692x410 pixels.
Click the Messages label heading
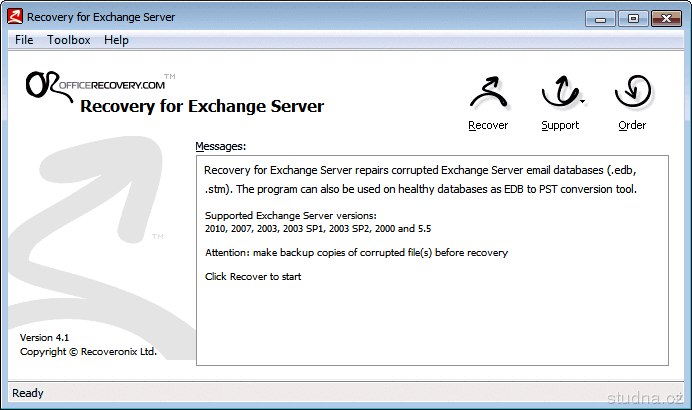(x=220, y=146)
